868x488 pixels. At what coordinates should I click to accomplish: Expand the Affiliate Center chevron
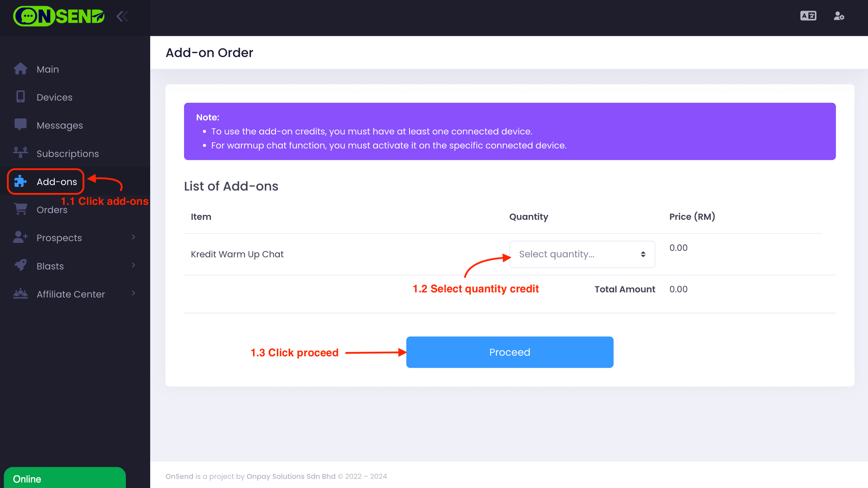pyautogui.click(x=133, y=294)
